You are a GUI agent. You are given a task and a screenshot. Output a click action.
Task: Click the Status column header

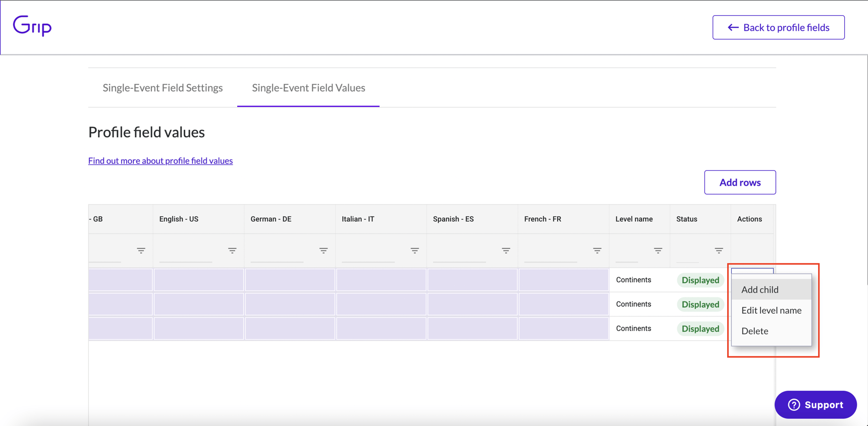tap(700, 219)
